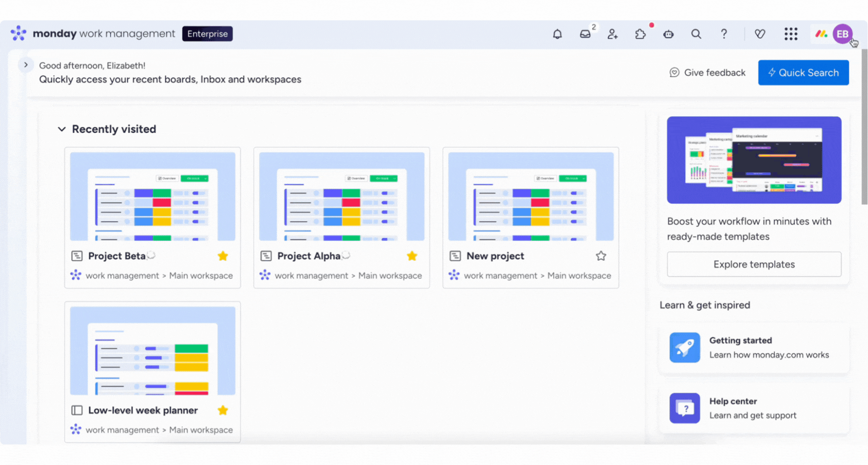The width and height of the screenshot is (868, 465).
Task: Open the Low-level week planner thumbnail
Action: [x=153, y=351]
